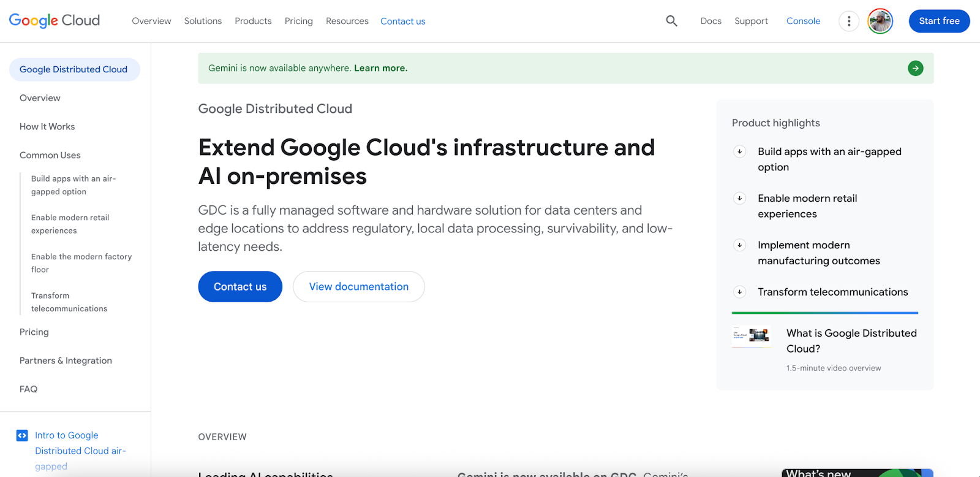Click the 1.5-minute video overview text

(834, 368)
